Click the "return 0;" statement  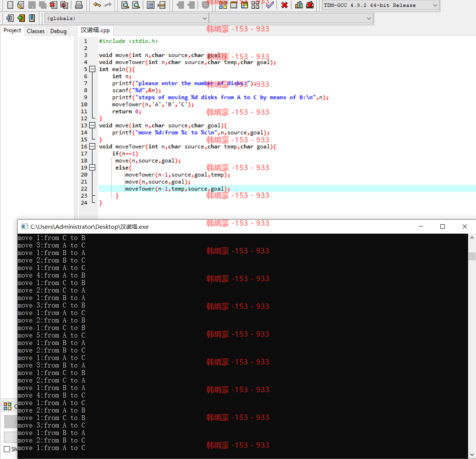point(127,112)
